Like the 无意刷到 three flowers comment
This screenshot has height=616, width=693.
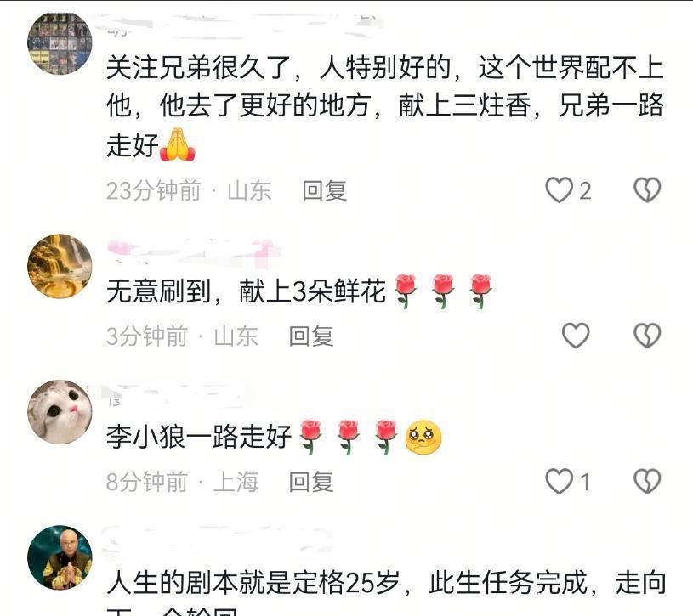(x=576, y=336)
